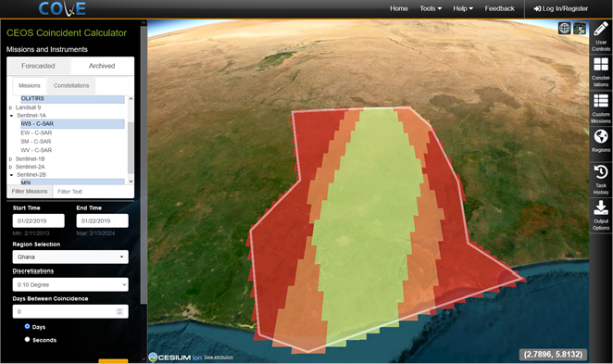Click the Cesium ion logo
The height and width of the screenshot is (364, 613).
pyautogui.click(x=175, y=357)
